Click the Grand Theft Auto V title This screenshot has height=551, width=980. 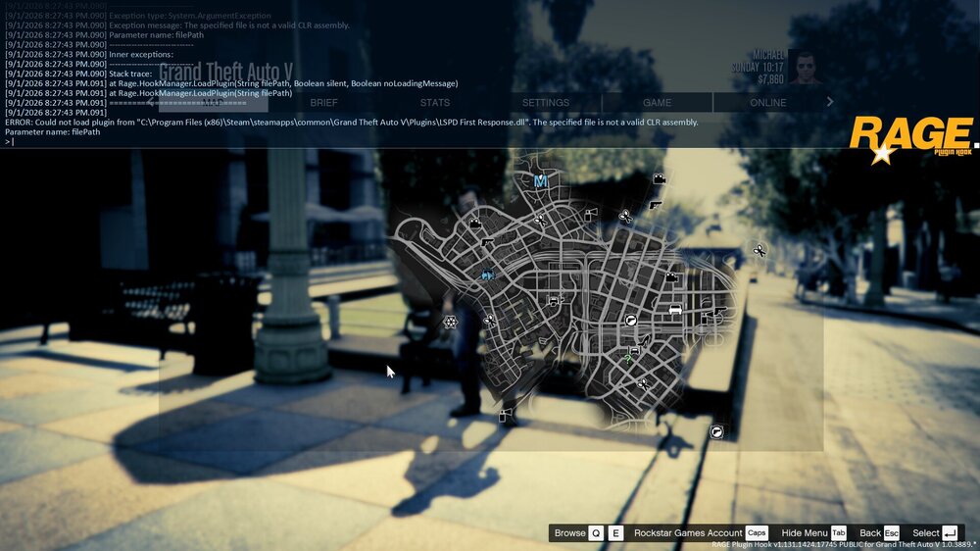click(225, 72)
